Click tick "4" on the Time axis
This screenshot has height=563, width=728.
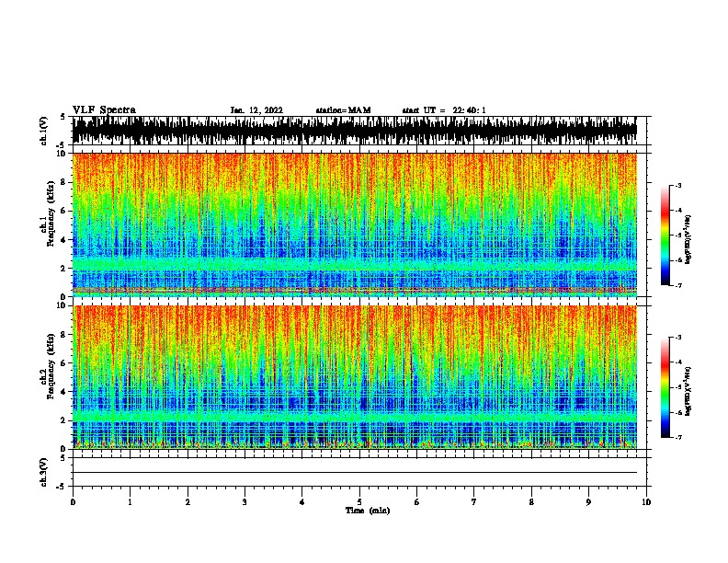click(x=302, y=502)
